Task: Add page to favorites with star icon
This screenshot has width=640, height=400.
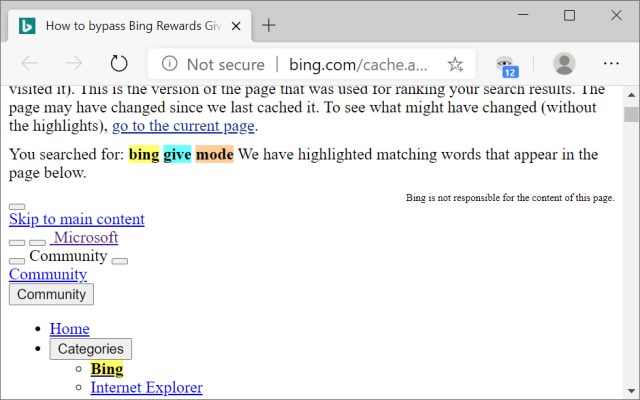Action: pos(455,64)
